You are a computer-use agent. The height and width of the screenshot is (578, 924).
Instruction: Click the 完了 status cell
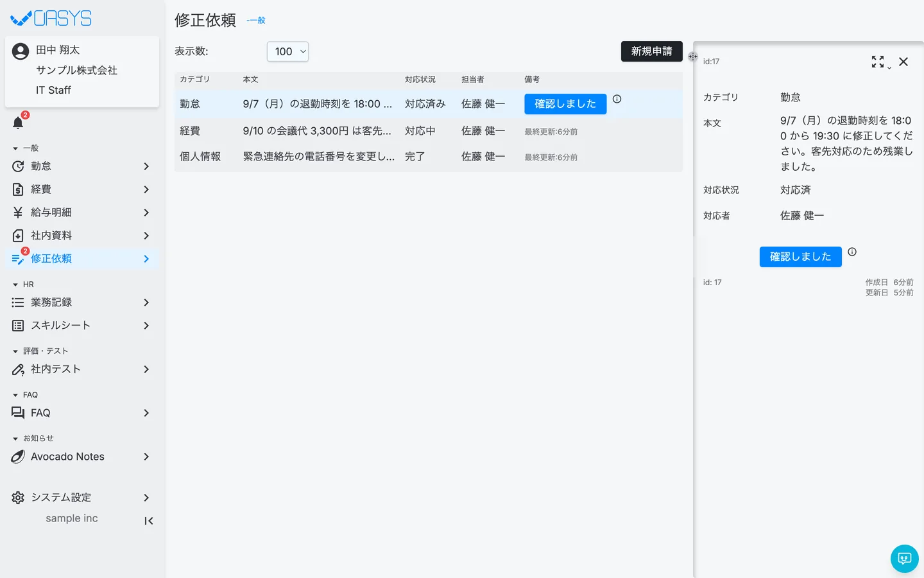click(x=415, y=157)
